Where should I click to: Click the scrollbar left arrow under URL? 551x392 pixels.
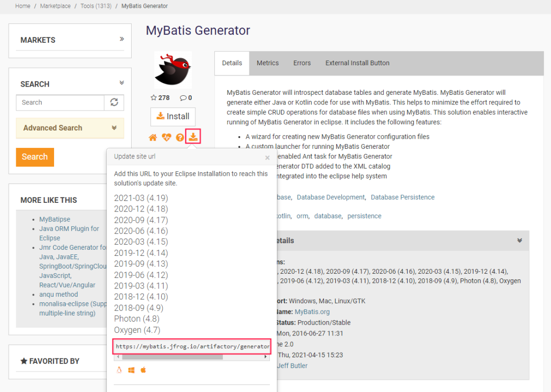(118, 357)
